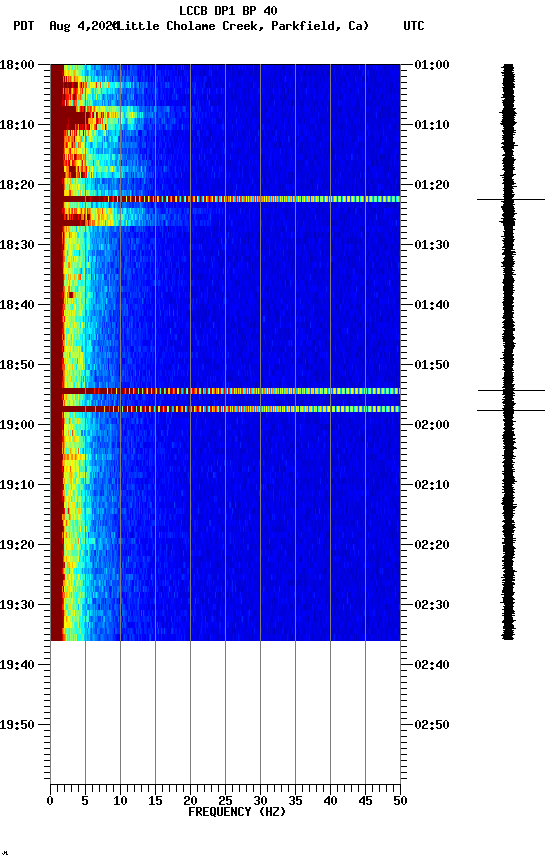Click the 'PDT' timezone label
This screenshot has height=864, width=552.
pos(24,26)
